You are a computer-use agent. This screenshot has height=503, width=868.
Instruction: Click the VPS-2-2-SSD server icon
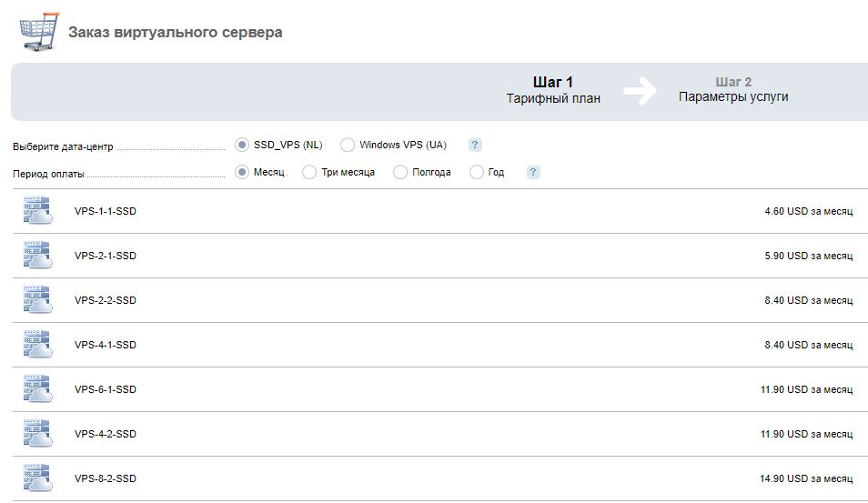[37, 299]
